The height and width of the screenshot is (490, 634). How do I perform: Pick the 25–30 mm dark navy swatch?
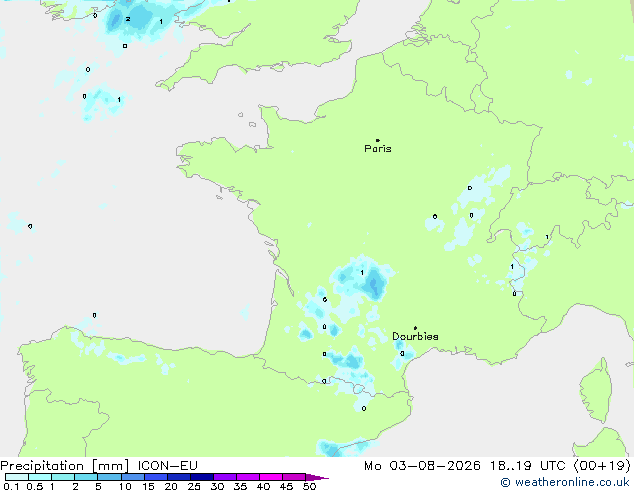(x=202, y=477)
